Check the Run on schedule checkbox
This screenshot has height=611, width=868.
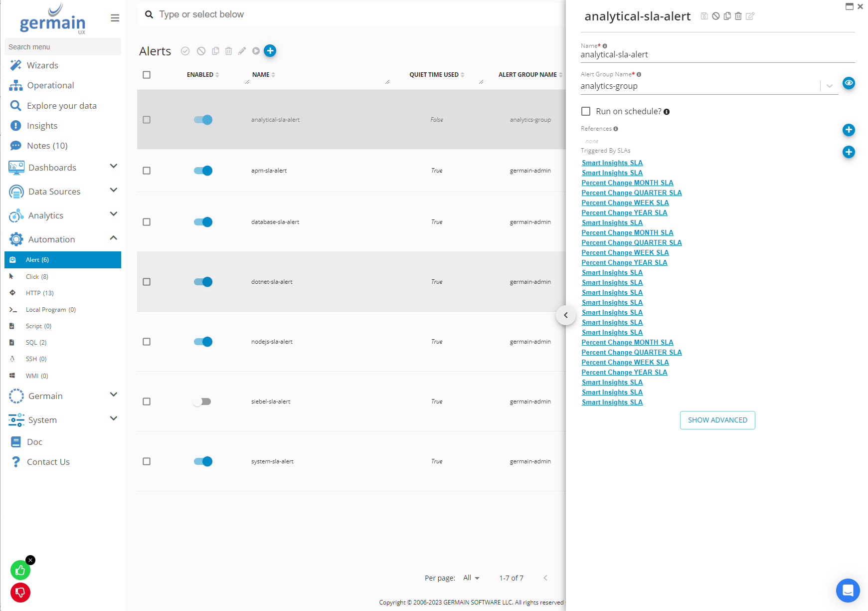586,111
